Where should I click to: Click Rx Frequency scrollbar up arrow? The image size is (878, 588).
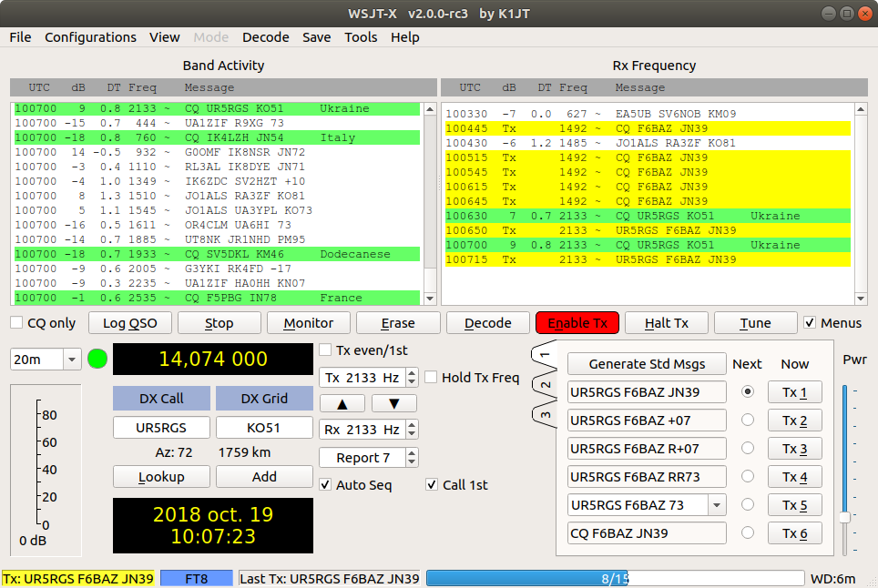[x=862, y=108]
